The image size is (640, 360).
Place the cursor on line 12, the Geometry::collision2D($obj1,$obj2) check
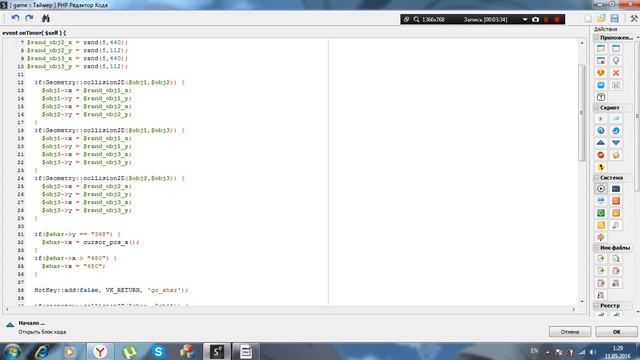pyautogui.click(x=109, y=82)
